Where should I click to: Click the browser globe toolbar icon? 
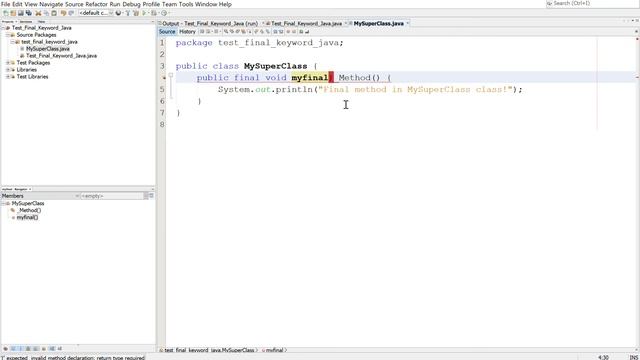[119, 13]
